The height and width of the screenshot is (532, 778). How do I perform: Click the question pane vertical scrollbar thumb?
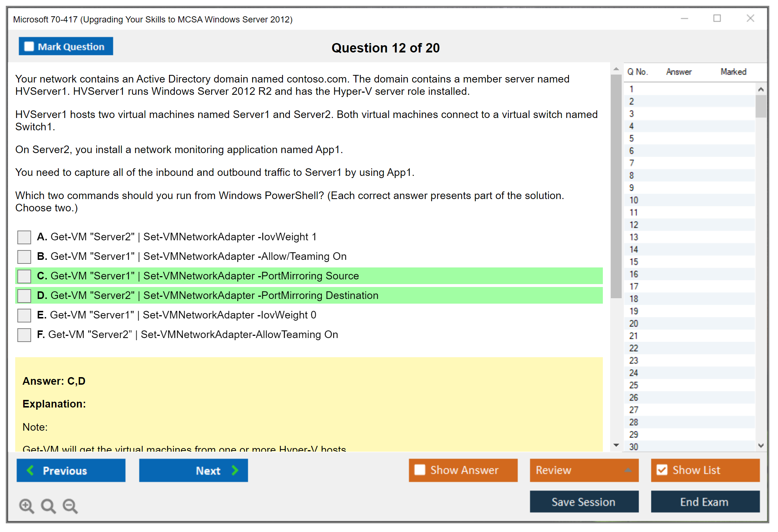[616, 186]
